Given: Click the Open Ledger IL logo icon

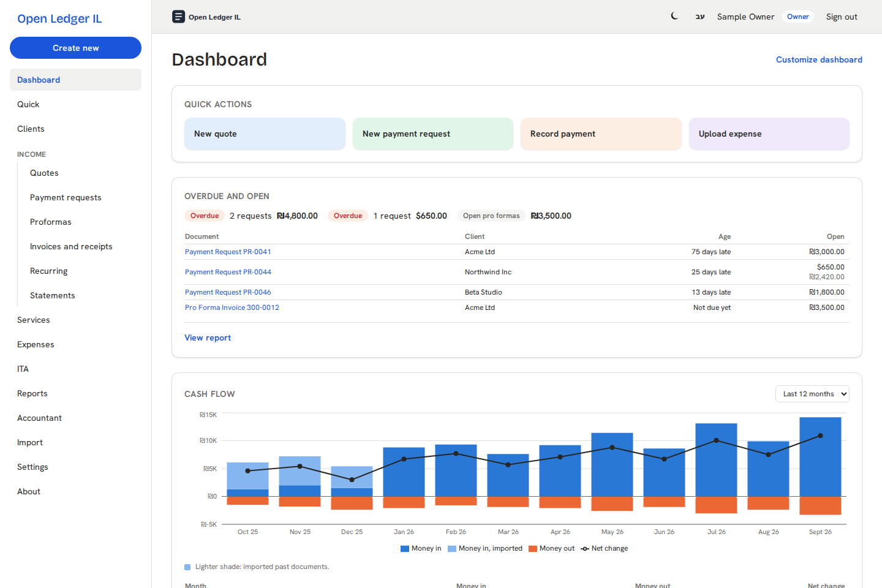Looking at the screenshot, I should [178, 17].
